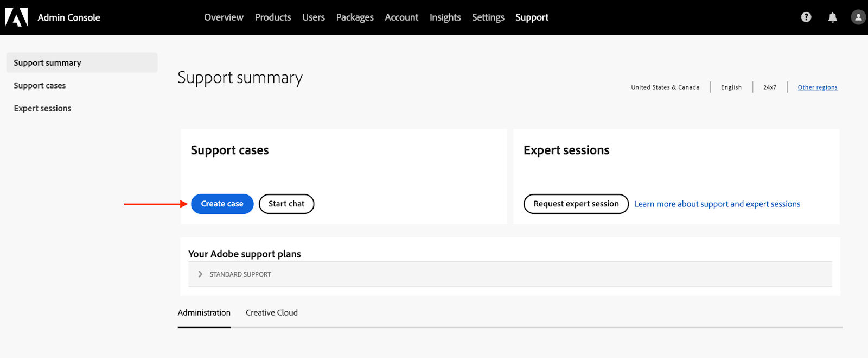Click the United States & Canada text
Viewport: 868px width, 358px height.
[x=665, y=87]
